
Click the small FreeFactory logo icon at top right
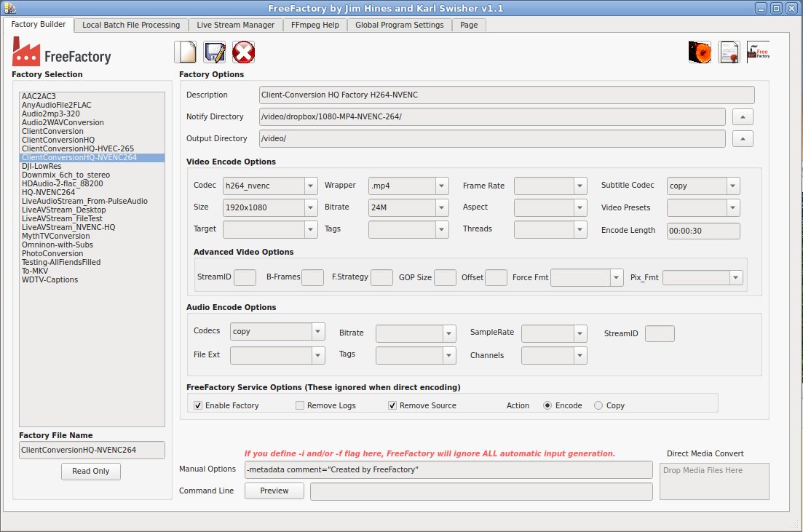[758, 52]
